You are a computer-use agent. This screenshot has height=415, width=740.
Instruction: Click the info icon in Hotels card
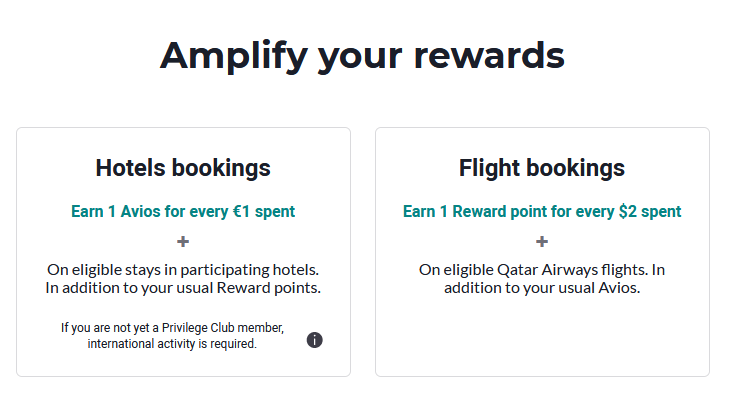coord(314,340)
